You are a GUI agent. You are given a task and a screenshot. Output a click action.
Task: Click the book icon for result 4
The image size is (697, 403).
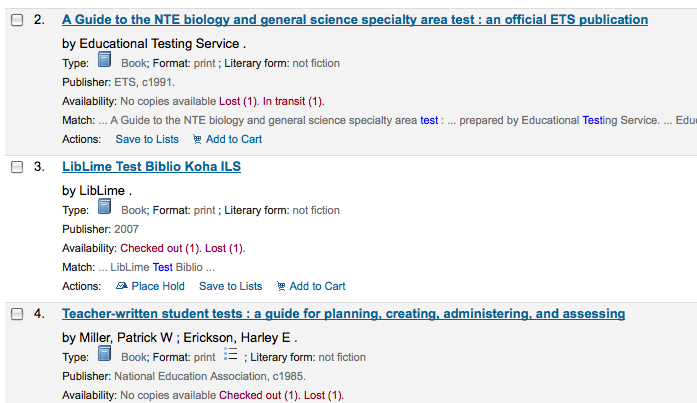[x=105, y=356]
